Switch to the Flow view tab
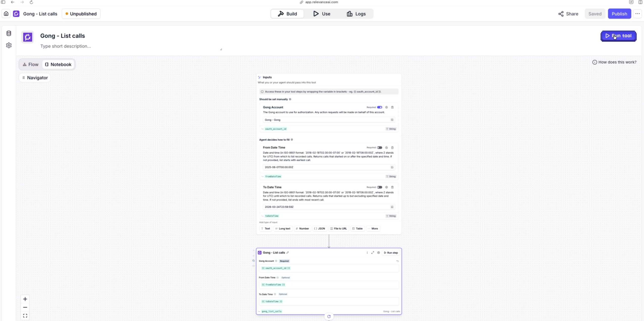Image resolution: width=644 pixels, height=321 pixels. pyautogui.click(x=31, y=65)
